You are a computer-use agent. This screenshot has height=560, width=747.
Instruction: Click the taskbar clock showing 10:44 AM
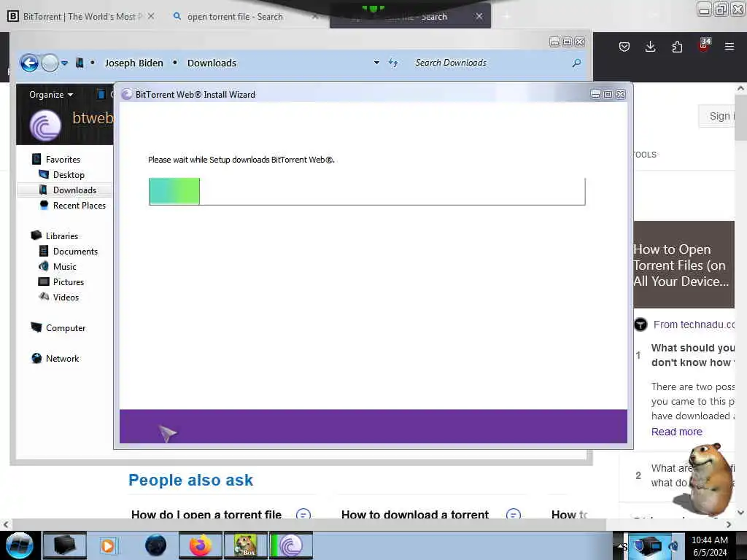[x=709, y=546]
